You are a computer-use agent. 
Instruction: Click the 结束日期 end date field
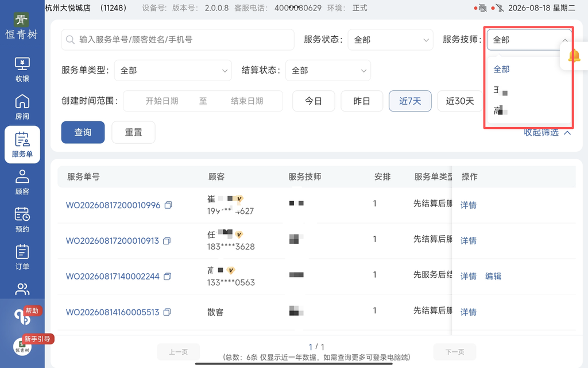247,101
